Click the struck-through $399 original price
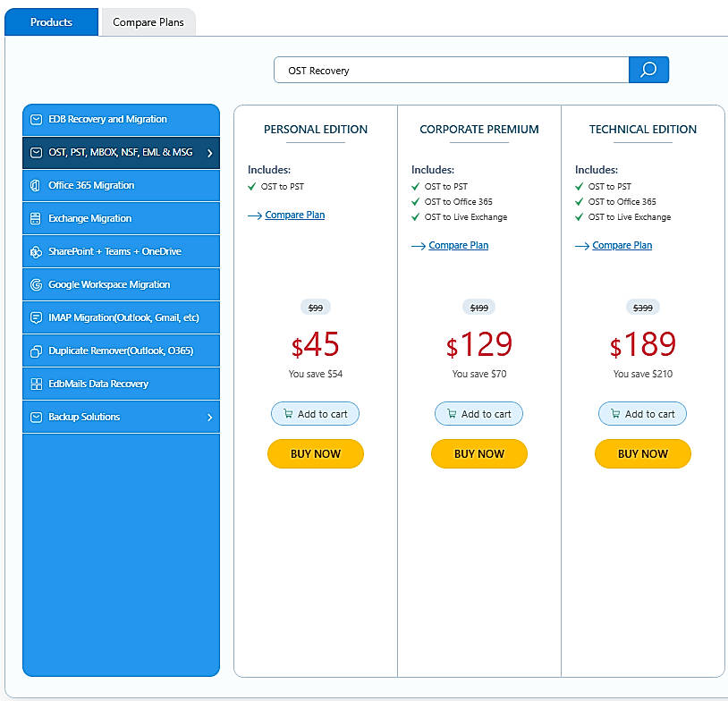Screen dimensions: 728x701 [x=642, y=308]
